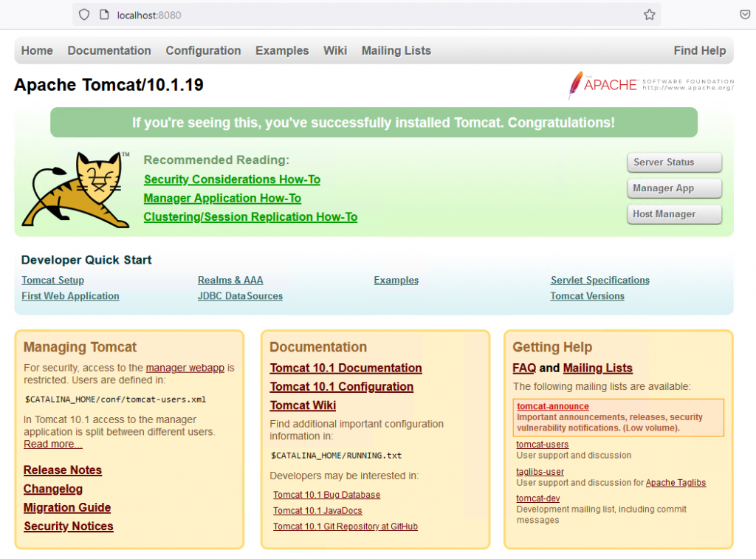The width and height of the screenshot is (756, 559).
Task: Open Tomcat 10.1 Configuration link
Action: click(x=341, y=387)
